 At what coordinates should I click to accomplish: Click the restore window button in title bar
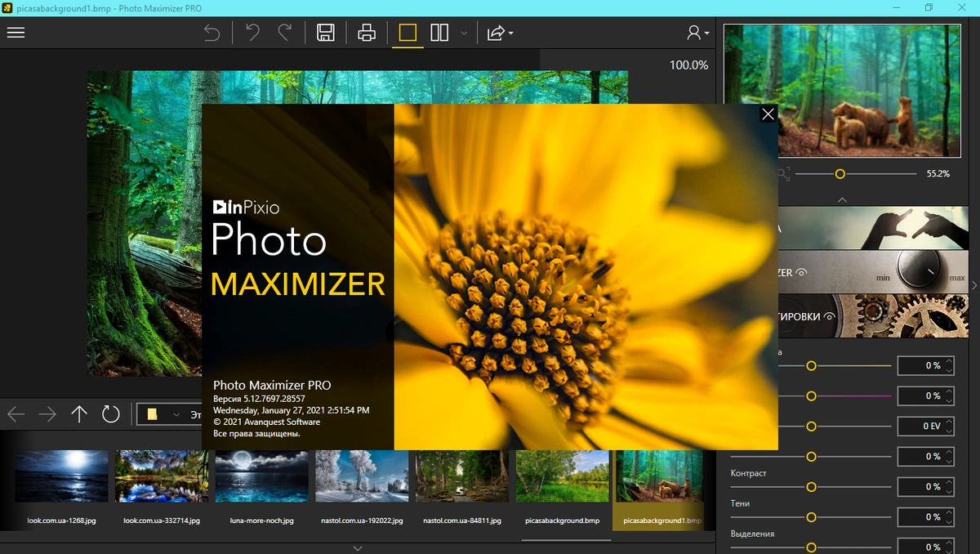coord(929,7)
